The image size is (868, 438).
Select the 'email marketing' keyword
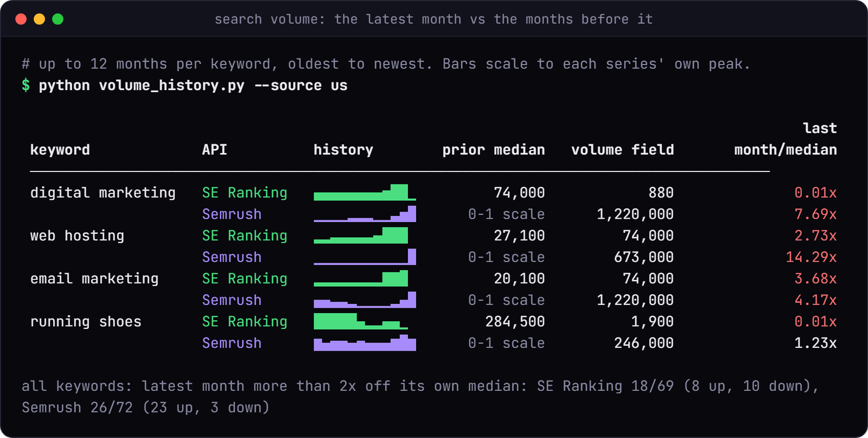(94, 278)
